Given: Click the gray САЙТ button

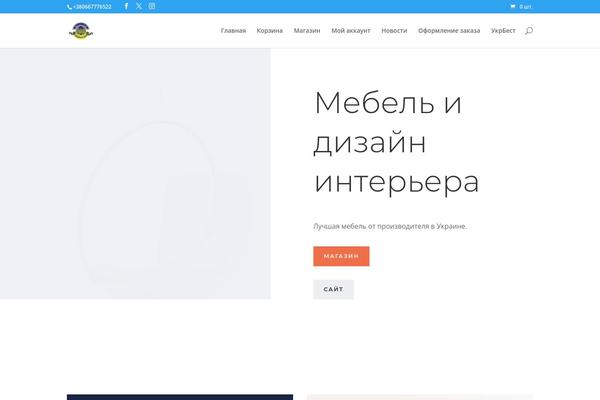Looking at the screenshot, I should tap(333, 289).
